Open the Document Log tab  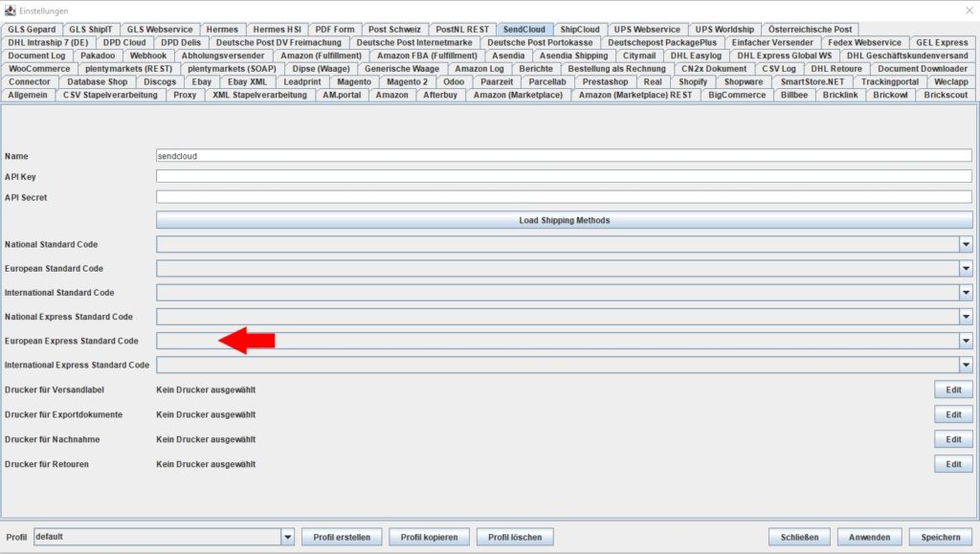point(37,55)
